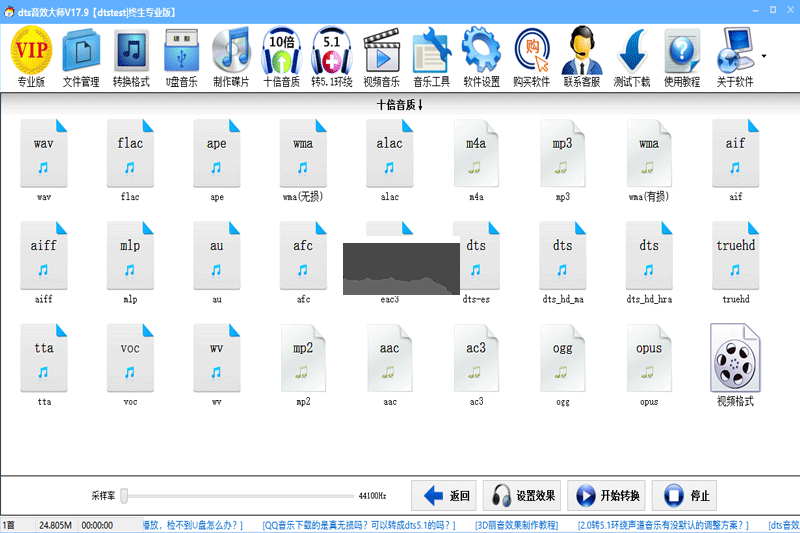Expand toolbar overflow arrow after 关于软件
This screenshot has width=800, height=533.
(764, 56)
